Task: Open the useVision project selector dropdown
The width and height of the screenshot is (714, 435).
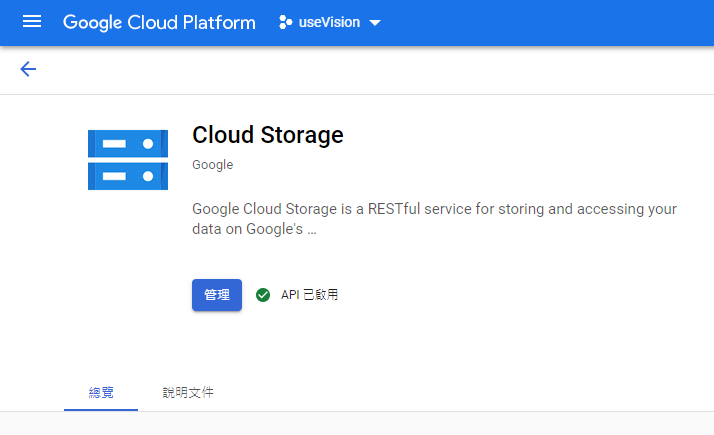Action: 330,22
